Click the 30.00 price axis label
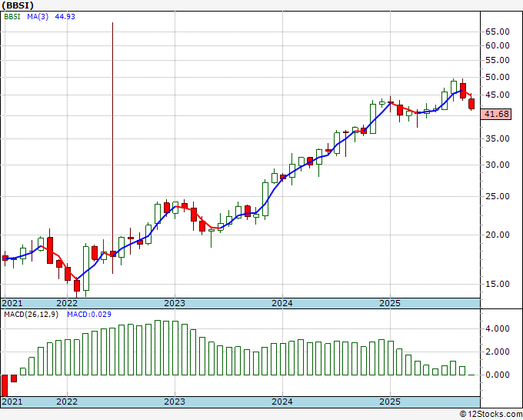 point(498,165)
